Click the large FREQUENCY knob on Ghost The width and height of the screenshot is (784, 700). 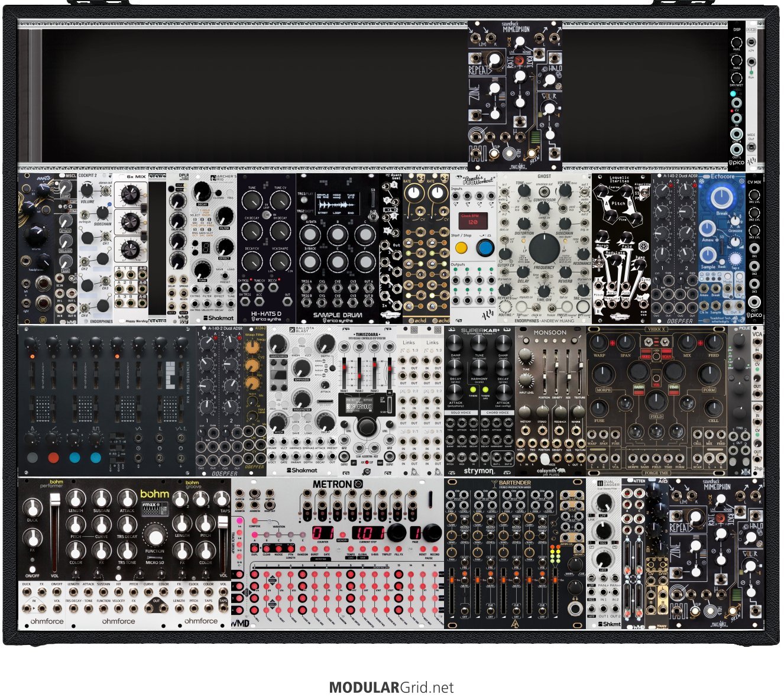544,248
